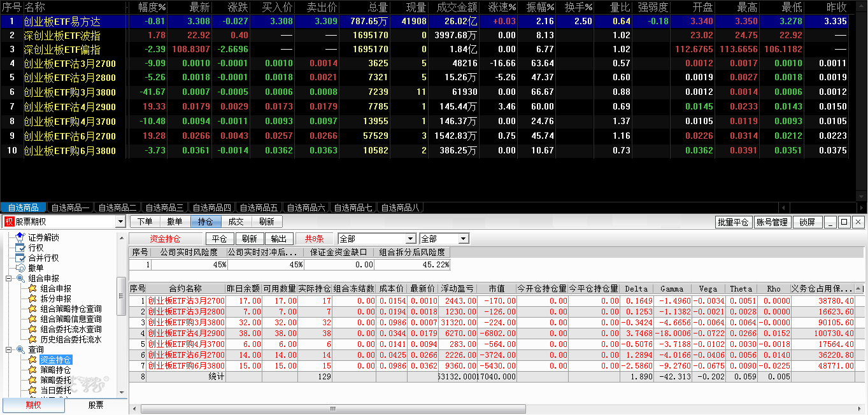Open the first 全部 filter combo box
868x415 pixels.
(x=377, y=239)
